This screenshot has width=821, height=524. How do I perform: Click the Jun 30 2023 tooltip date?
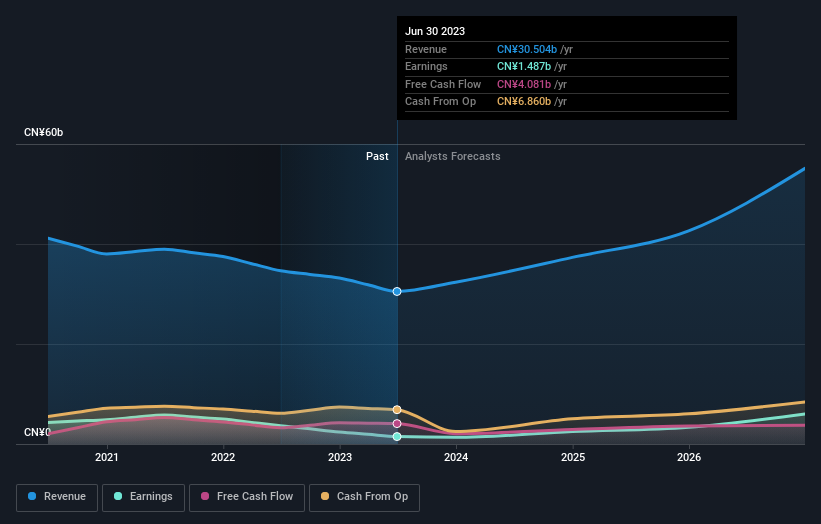click(x=435, y=31)
